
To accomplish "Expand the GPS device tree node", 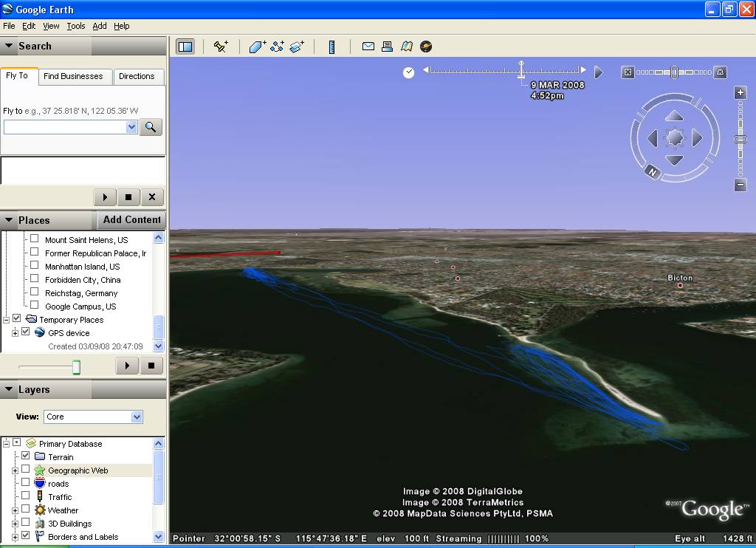I will (15, 333).
